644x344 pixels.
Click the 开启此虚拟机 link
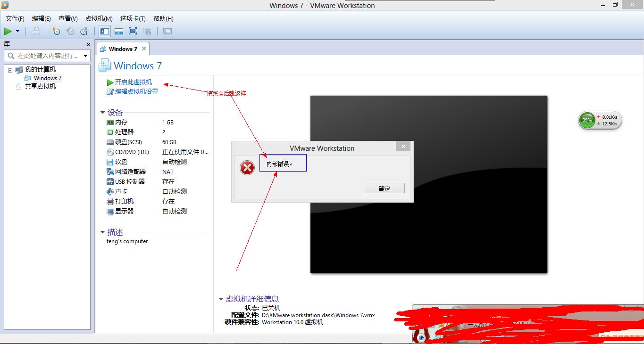[x=134, y=82]
